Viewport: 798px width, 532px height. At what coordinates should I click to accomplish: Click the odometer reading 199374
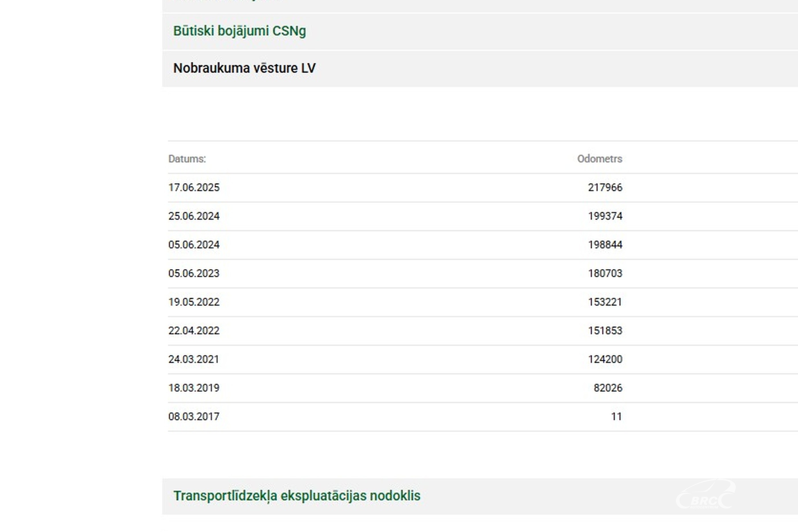click(605, 216)
